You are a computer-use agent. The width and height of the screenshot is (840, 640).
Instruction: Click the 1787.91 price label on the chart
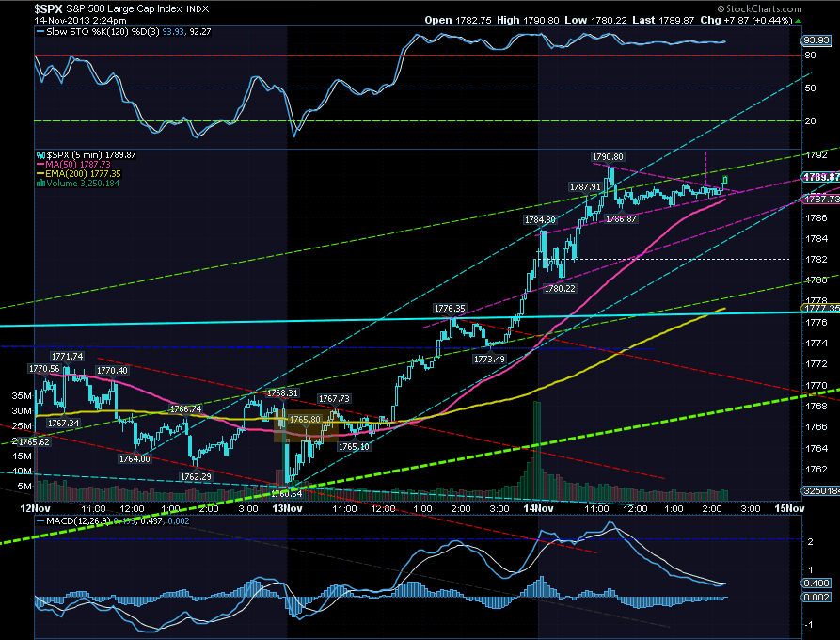click(x=585, y=187)
